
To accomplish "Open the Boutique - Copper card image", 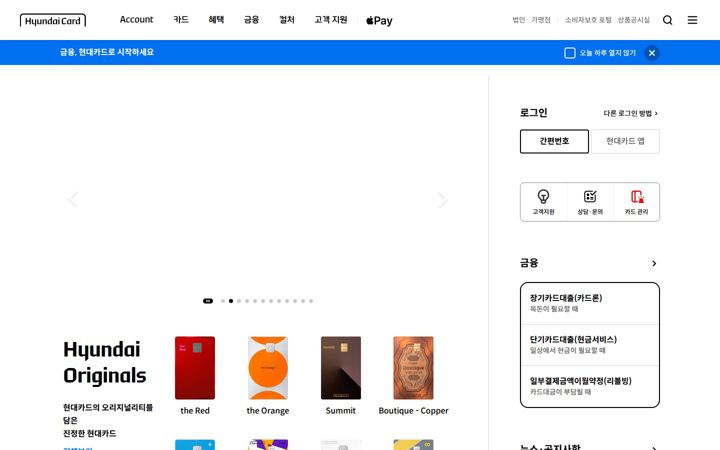I will tap(413, 368).
